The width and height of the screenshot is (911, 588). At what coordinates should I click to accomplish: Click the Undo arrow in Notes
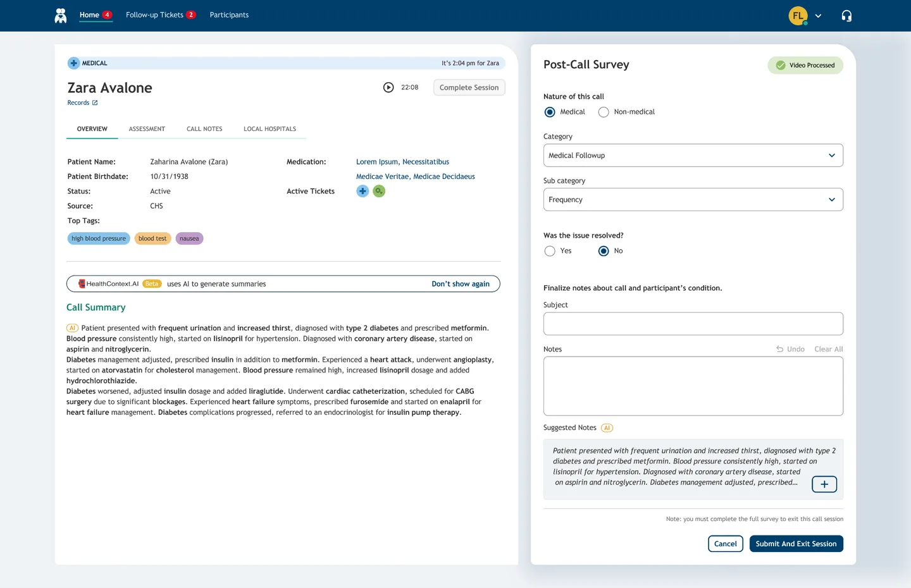[x=780, y=349]
